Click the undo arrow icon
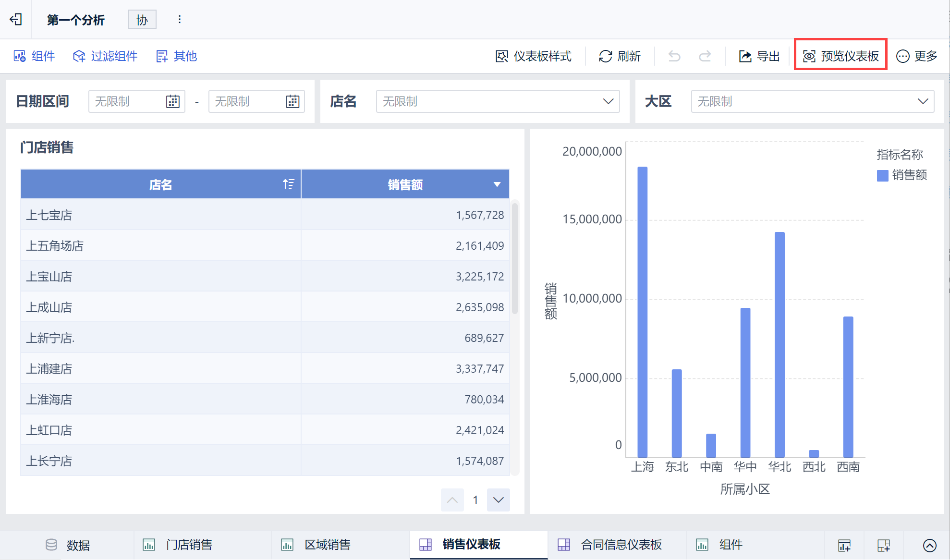950x560 pixels. (674, 56)
